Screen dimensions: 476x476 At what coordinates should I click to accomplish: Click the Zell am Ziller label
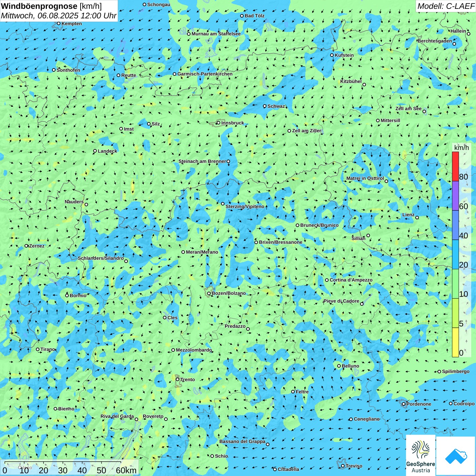pos(306,131)
